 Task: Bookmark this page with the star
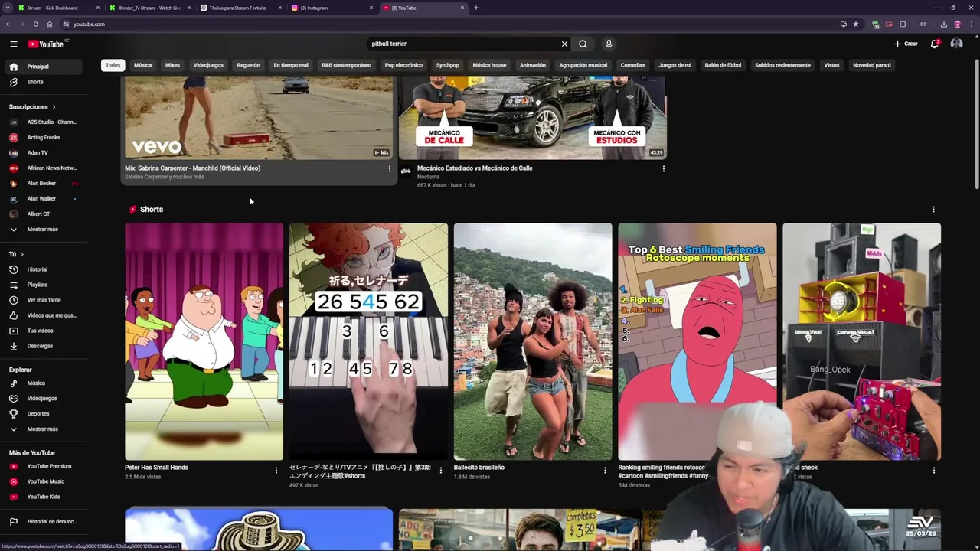click(x=855, y=24)
